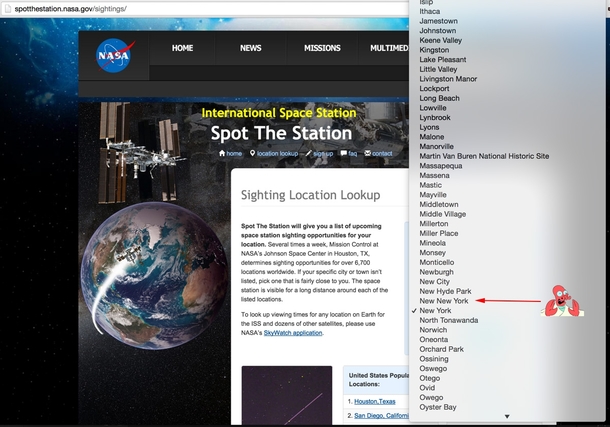Open the contact link
The width and height of the screenshot is (610, 427).
(x=379, y=154)
